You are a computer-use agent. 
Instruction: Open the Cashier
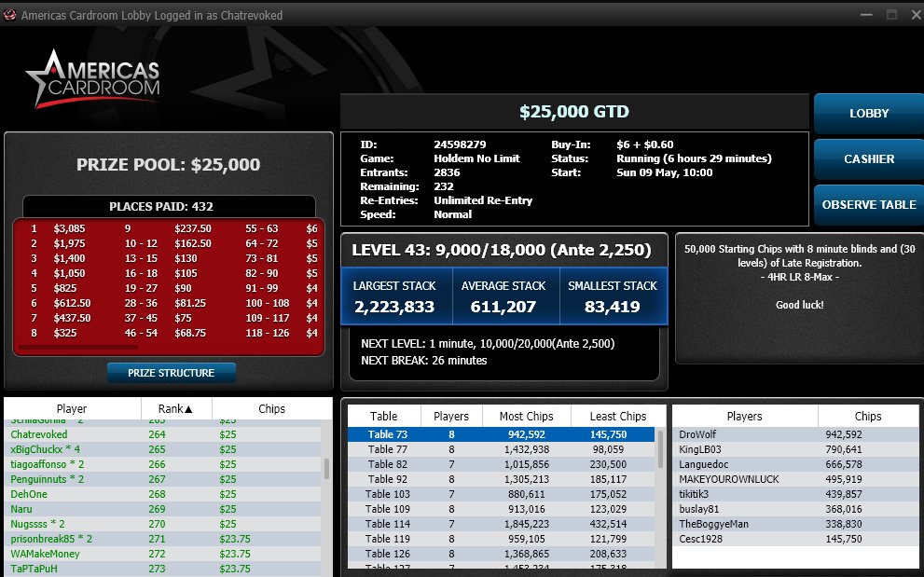tap(869, 159)
